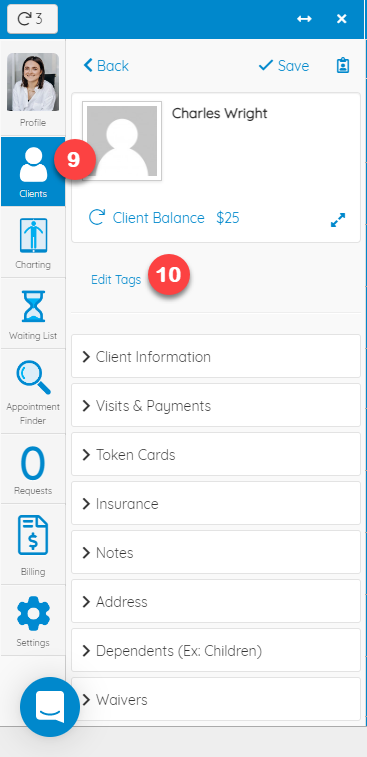The image size is (367, 757).
Task: Click the panel width toggle arrow icon
Action: tap(304, 19)
